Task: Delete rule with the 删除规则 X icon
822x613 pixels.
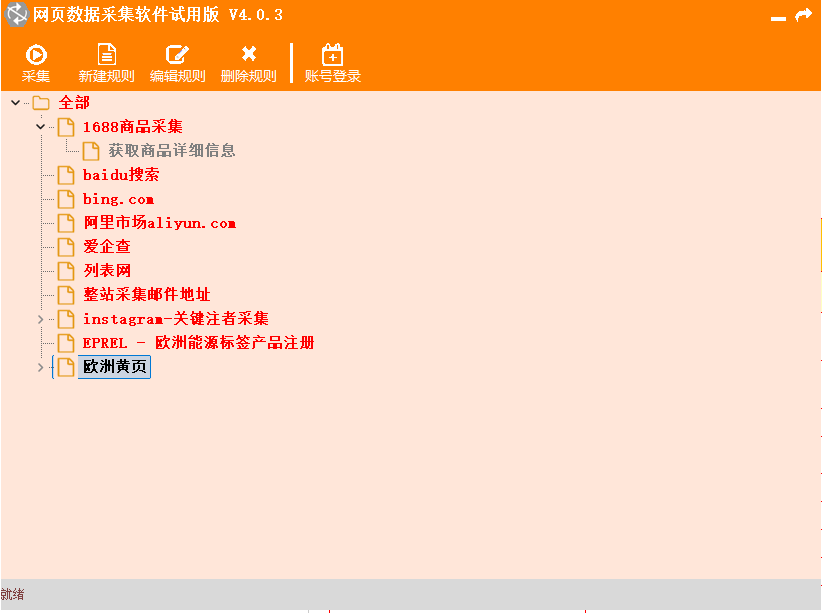Action: point(248,53)
